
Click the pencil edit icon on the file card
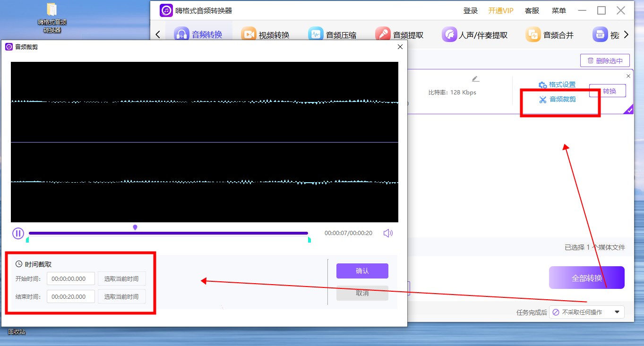[x=475, y=79]
